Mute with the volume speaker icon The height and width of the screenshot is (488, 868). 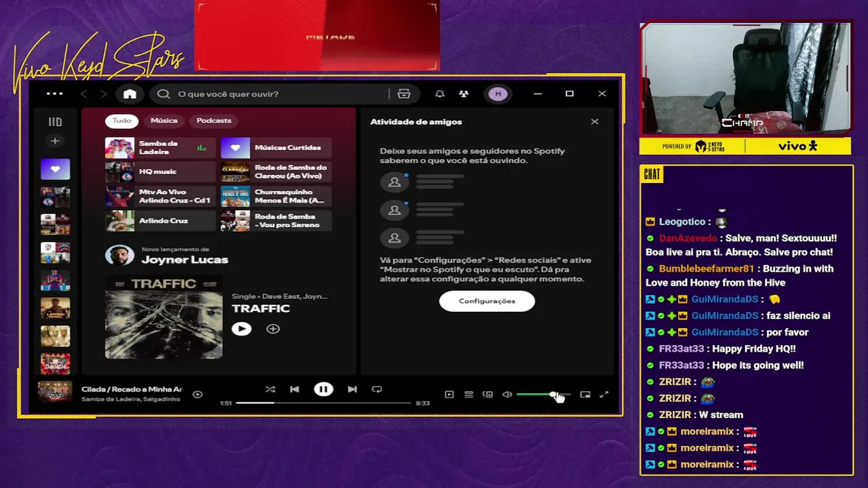tap(507, 394)
